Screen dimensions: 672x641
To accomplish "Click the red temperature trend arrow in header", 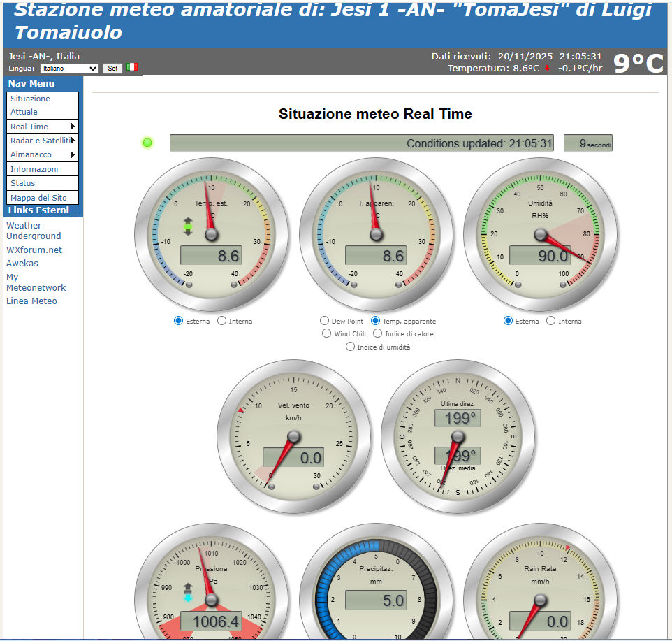I will click(x=547, y=69).
